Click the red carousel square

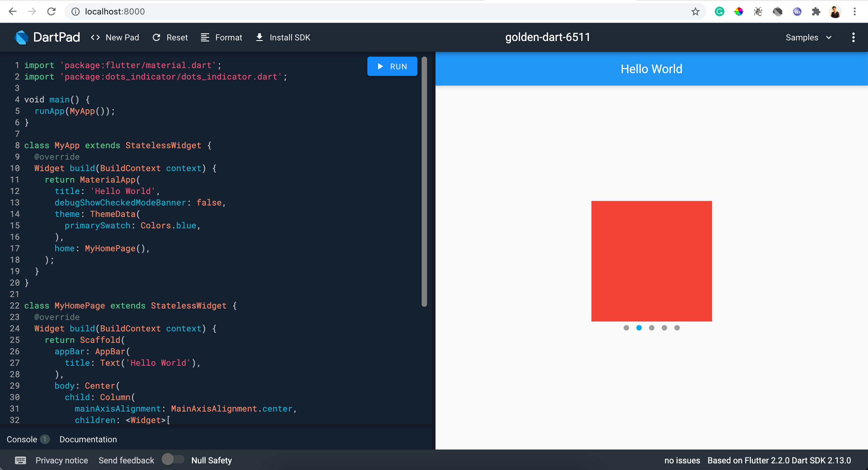click(x=651, y=261)
